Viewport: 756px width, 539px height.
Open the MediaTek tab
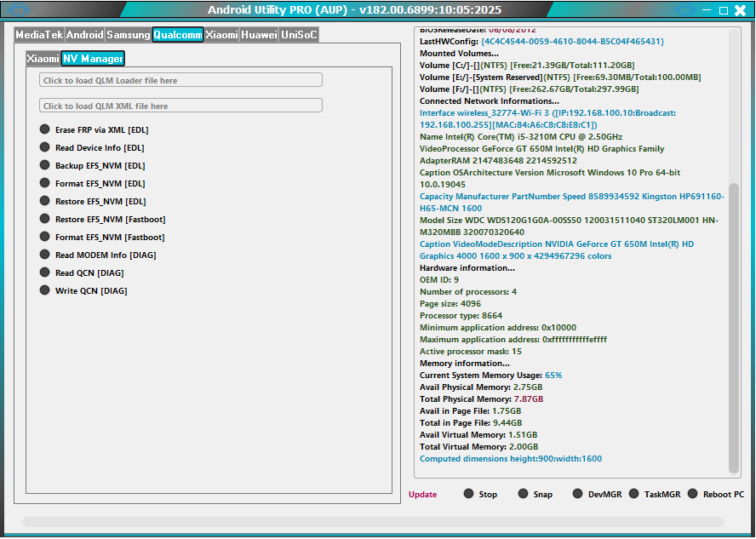[x=39, y=35]
